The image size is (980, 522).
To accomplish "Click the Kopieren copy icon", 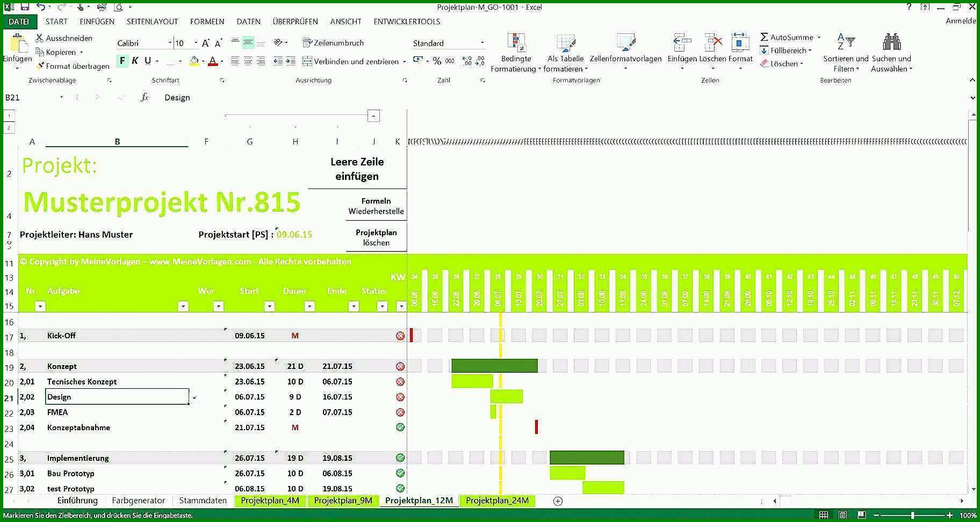I will (40, 52).
